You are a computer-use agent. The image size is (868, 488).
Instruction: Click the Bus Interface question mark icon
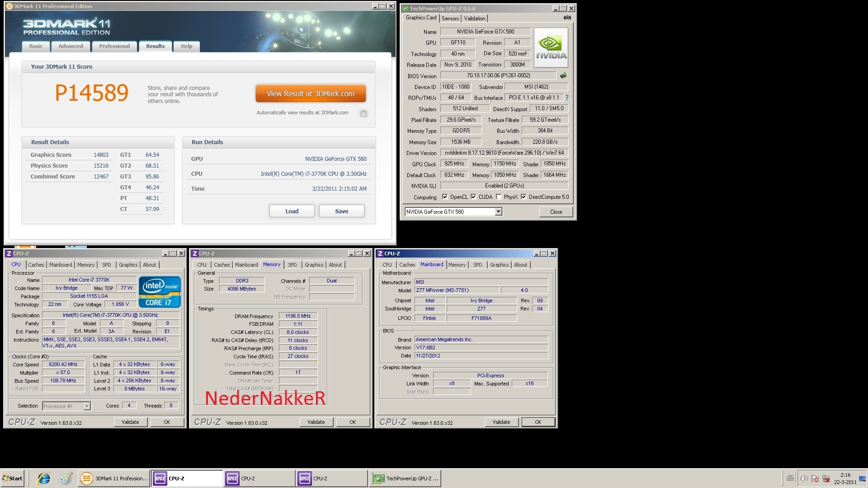pos(567,98)
